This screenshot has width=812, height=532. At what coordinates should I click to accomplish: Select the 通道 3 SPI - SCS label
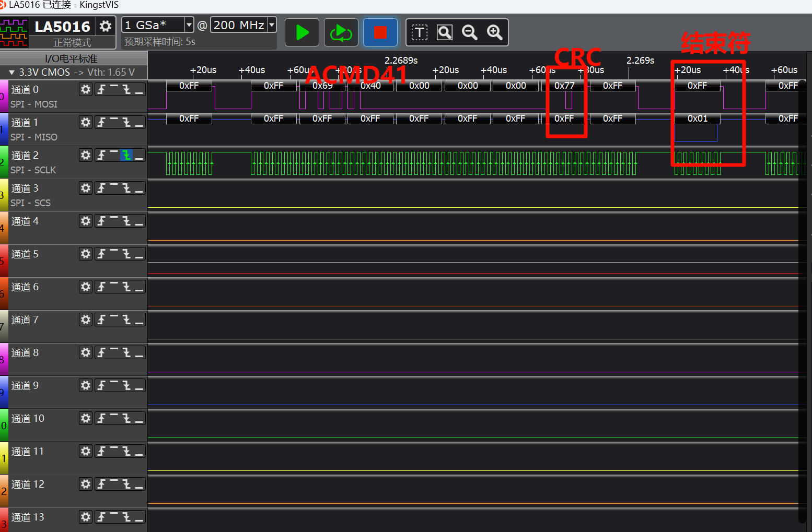[31, 203]
